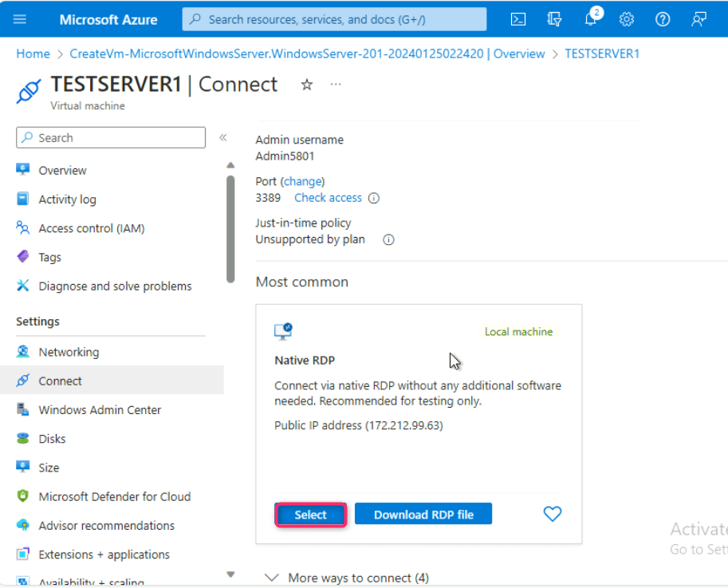The image size is (728, 588).
Task: Click the Check access link
Action: click(x=328, y=198)
